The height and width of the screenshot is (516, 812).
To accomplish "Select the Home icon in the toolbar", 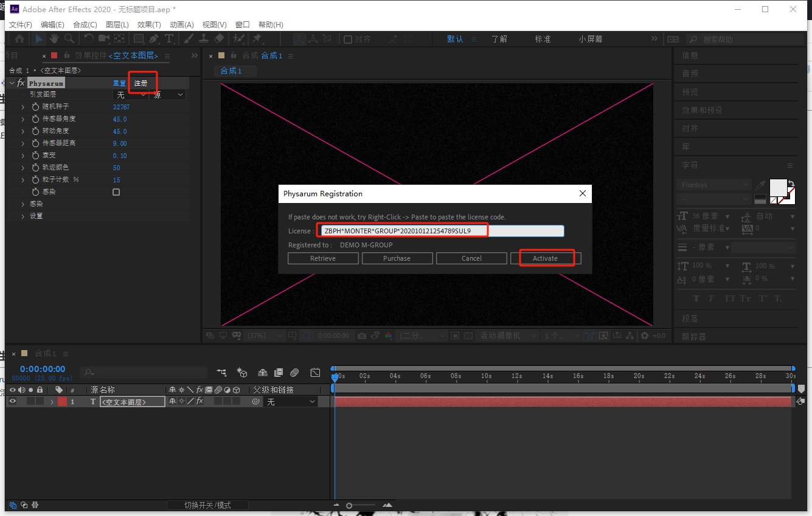I will (x=19, y=38).
